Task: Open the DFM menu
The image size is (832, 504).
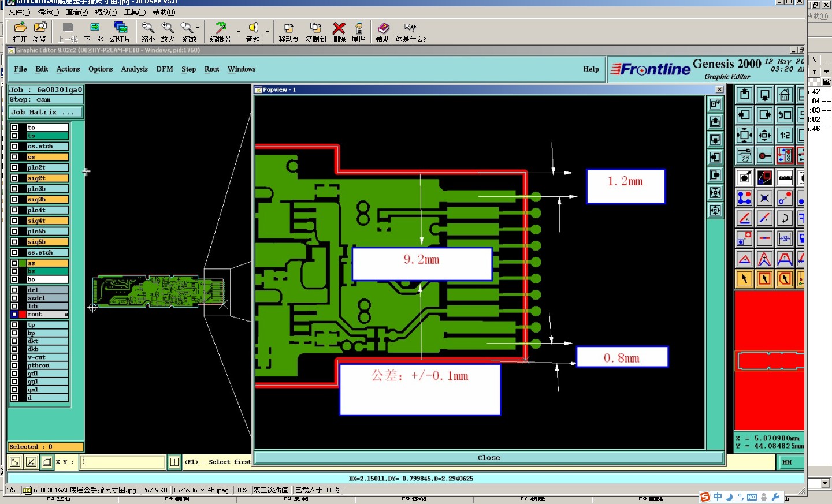Action: pos(165,69)
